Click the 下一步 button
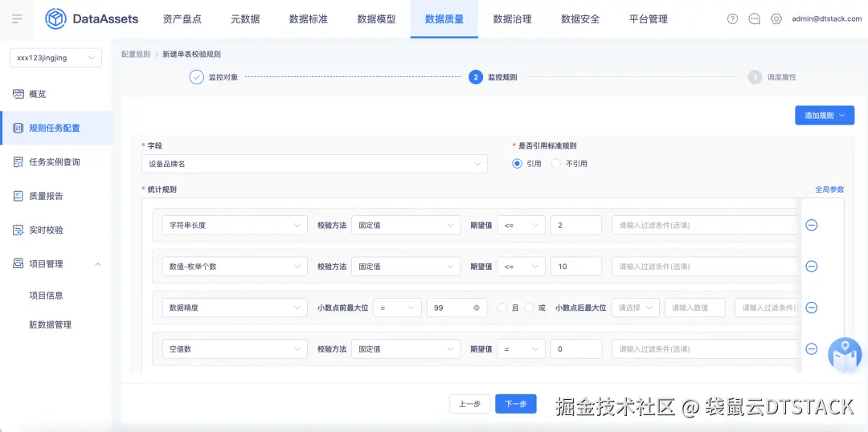Screen dimensions: 868x432 click(x=516, y=404)
